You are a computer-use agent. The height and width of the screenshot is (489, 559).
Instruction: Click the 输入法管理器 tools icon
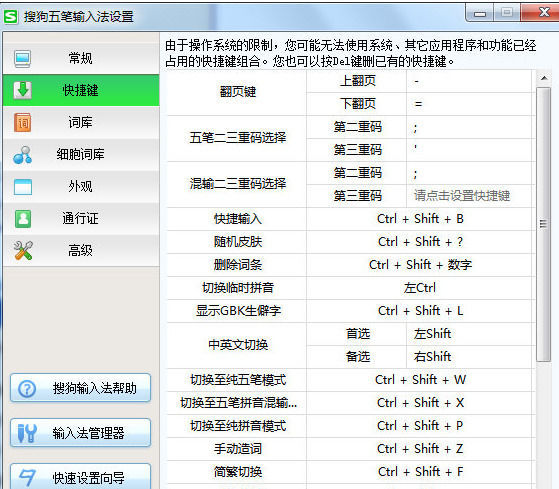click(x=27, y=433)
